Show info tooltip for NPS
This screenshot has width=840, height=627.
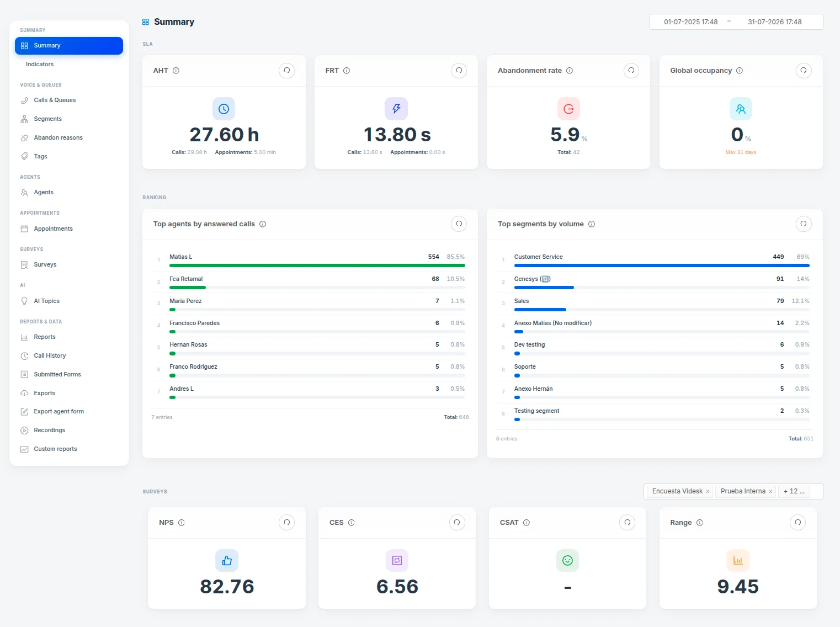(x=182, y=523)
